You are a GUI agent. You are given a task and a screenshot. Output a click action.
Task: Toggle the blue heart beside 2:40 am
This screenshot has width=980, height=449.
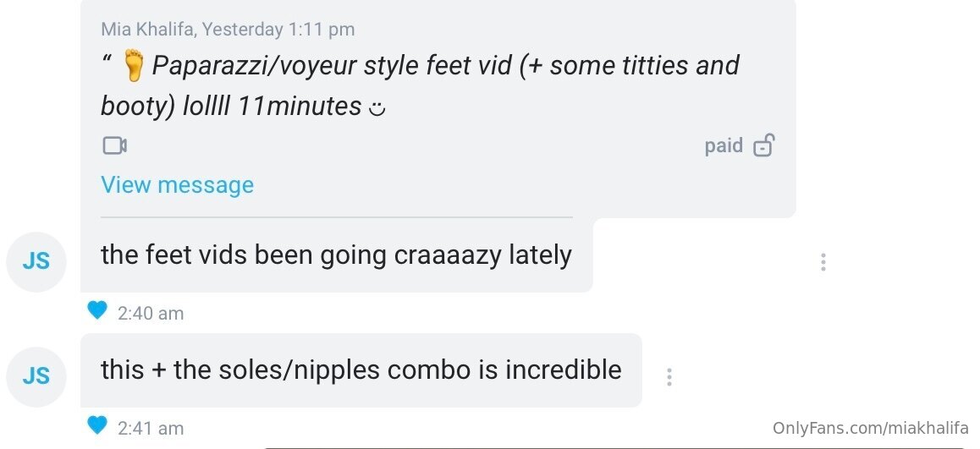click(97, 311)
